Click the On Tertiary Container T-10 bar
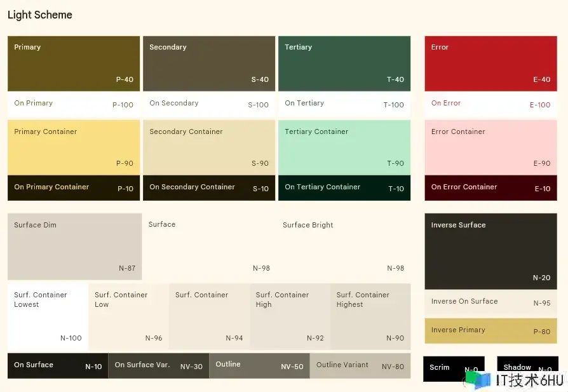Screen dimensions: 568x392 point(344,187)
